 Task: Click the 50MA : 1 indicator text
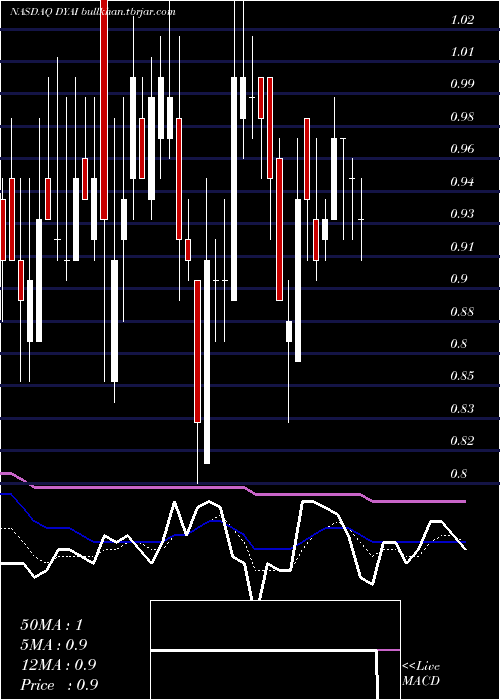click(x=52, y=625)
